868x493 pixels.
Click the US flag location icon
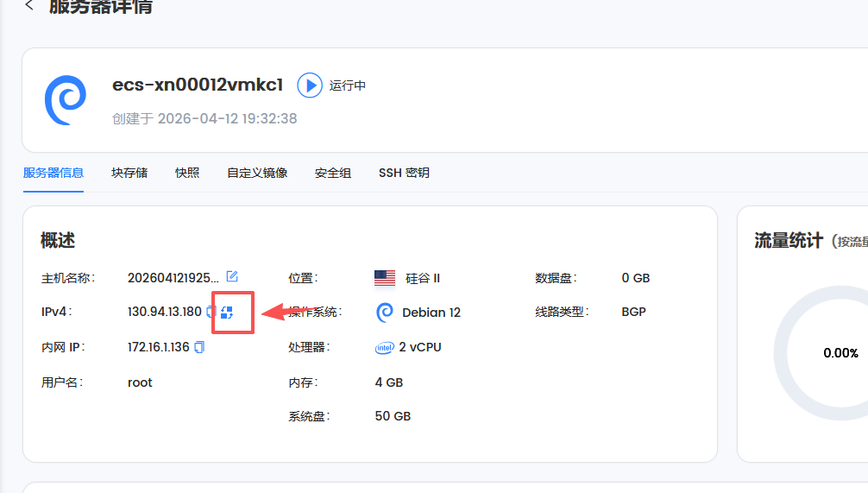[x=385, y=277]
